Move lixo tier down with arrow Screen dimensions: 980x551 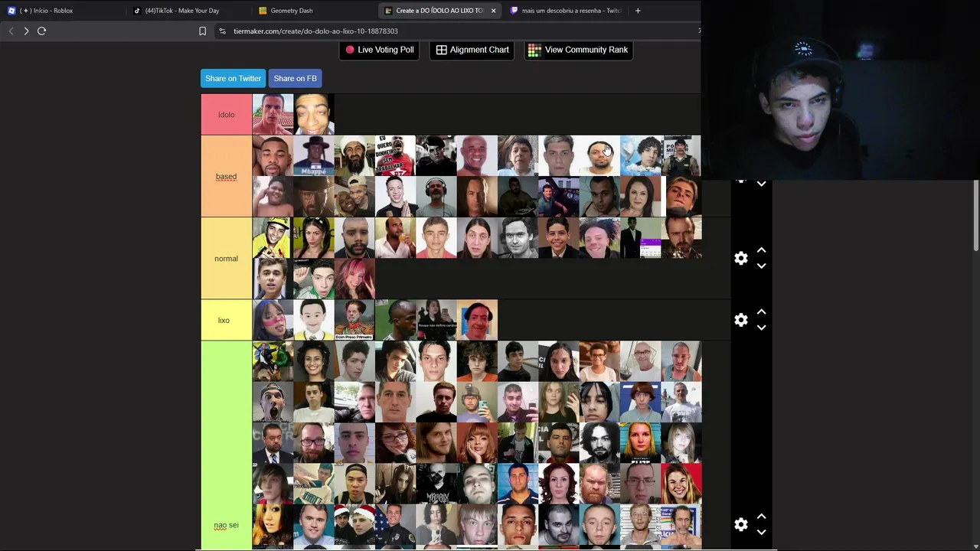click(x=761, y=328)
